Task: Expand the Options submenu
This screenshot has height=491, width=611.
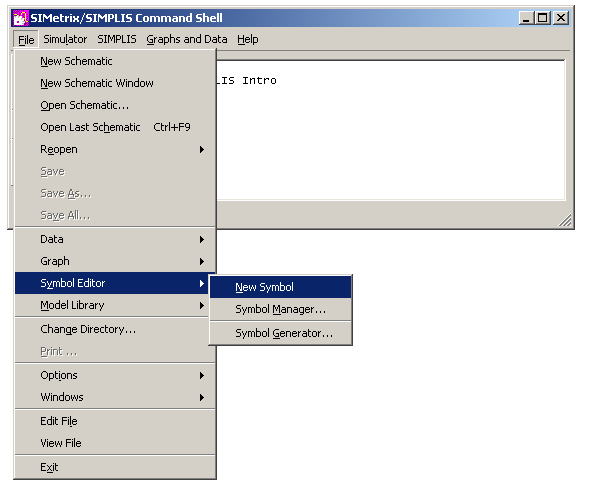Action: pyautogui.click(x=115, y=375)
